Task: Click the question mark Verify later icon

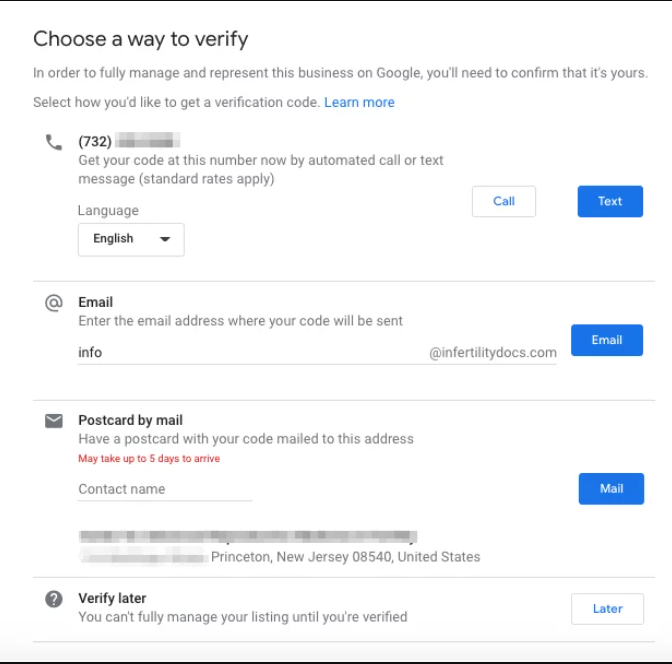Action: (54, 599)
